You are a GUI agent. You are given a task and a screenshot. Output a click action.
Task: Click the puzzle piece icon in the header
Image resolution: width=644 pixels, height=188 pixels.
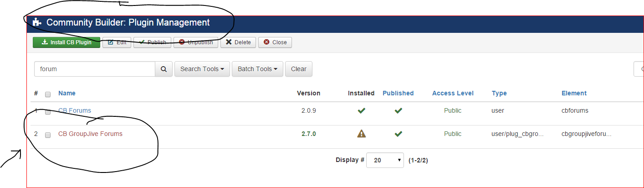coord(37,22)
